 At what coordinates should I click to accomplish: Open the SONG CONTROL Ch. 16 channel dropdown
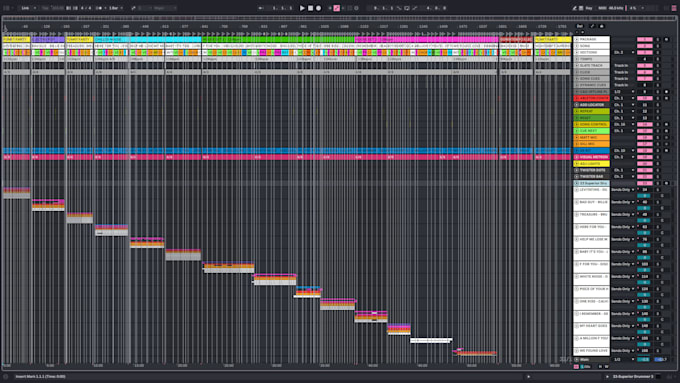pos(624,124)
